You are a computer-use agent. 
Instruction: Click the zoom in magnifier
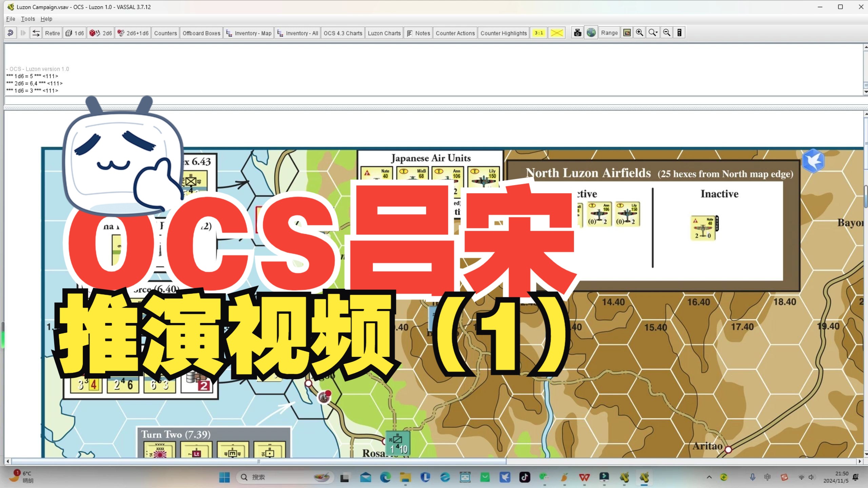(x=639, y=33)
